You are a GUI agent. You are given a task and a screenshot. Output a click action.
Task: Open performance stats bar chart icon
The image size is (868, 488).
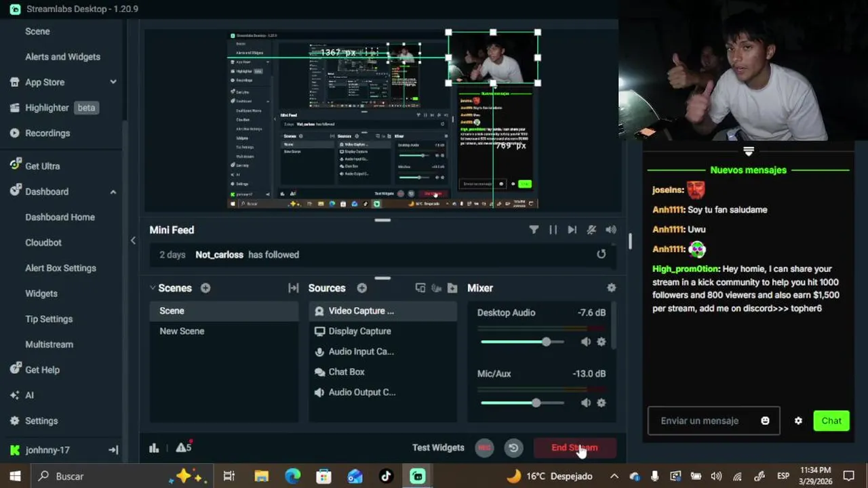(154, 447)
